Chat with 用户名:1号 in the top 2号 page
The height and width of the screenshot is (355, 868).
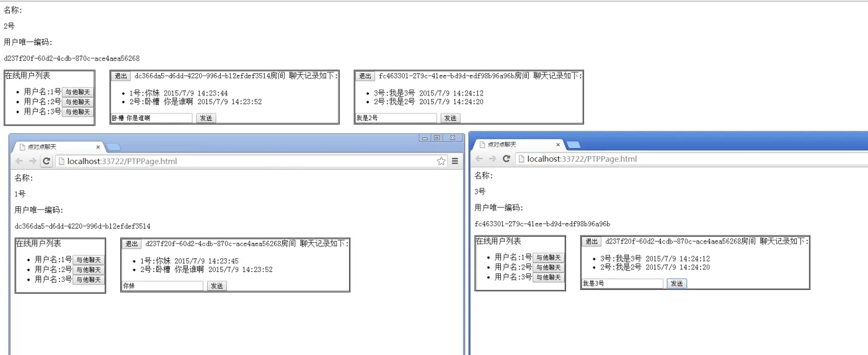coord(77,92)
